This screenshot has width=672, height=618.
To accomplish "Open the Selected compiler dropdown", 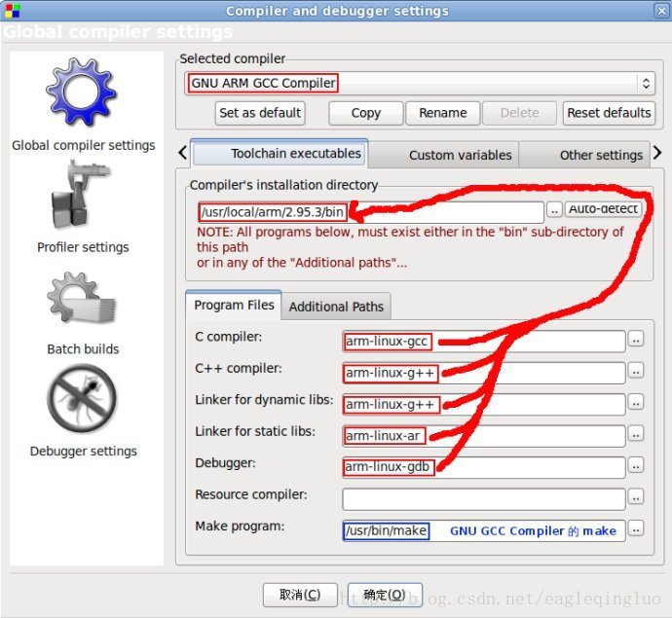I will coord(420,83).
